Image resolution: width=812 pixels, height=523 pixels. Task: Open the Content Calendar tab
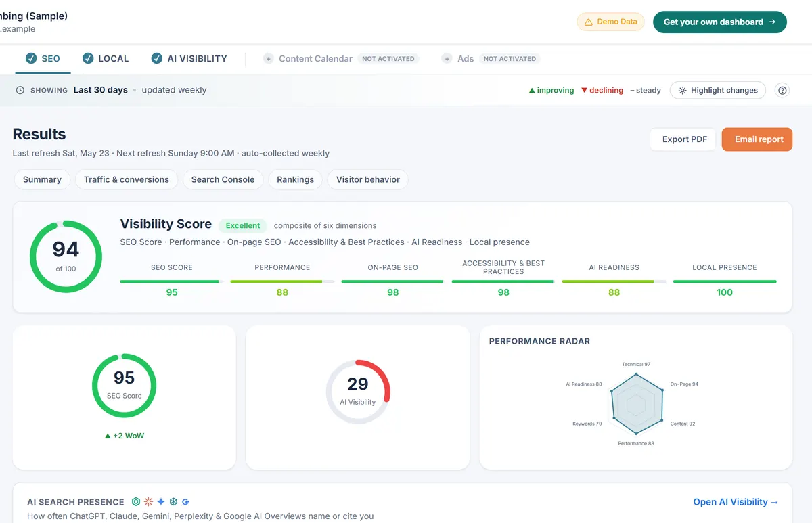(341, 59)
